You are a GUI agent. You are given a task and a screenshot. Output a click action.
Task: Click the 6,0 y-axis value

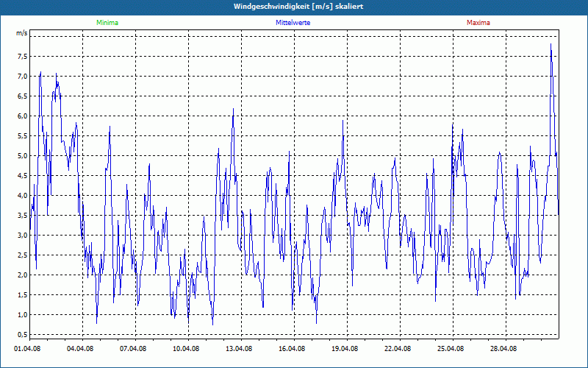(x=22, y=116)
